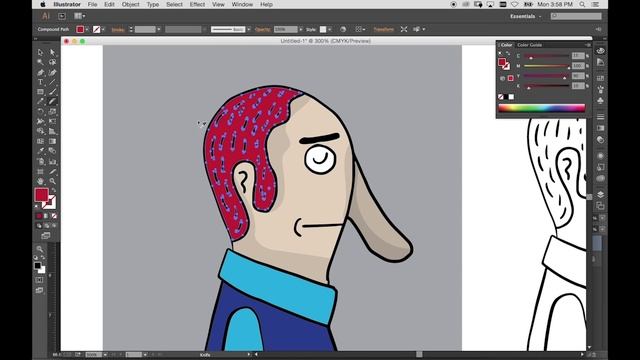Open the Help menu
The image size is (640, 360).
click(x=266, y=4)
